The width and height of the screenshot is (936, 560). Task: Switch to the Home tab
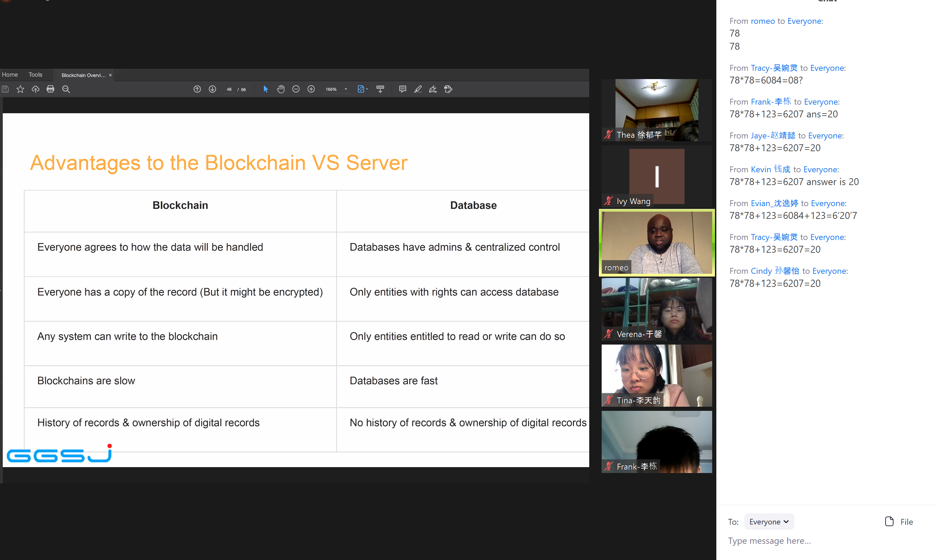click(x=10, y=75)
